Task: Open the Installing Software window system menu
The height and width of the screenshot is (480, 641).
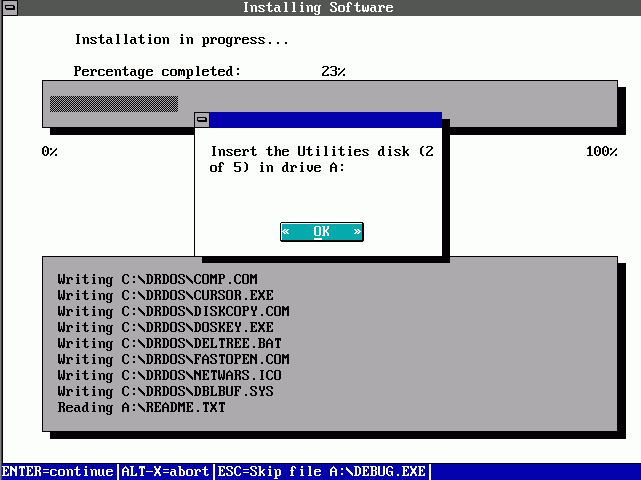Action: coord(10,7)
